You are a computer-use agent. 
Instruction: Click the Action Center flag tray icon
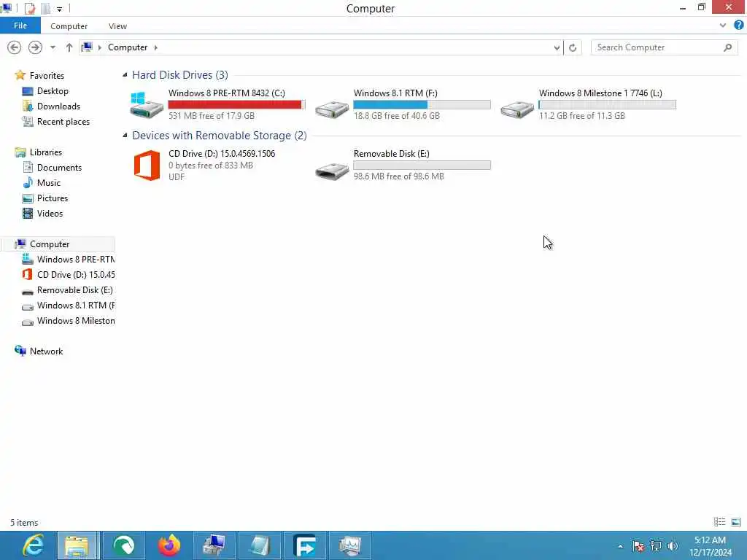tap(638, 546)
